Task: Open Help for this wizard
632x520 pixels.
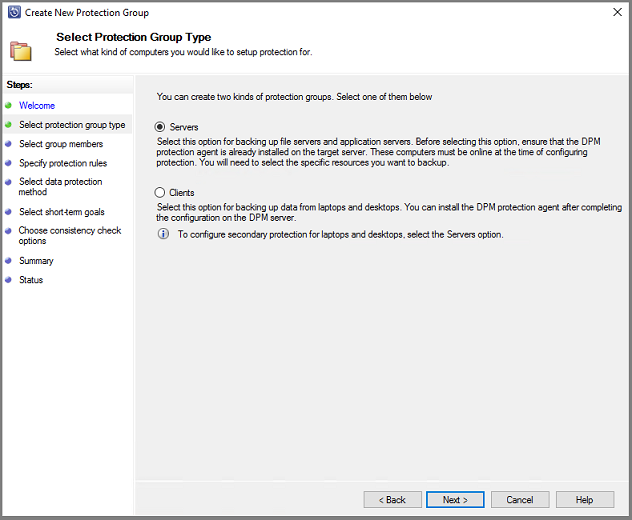Action: [584, 499]
